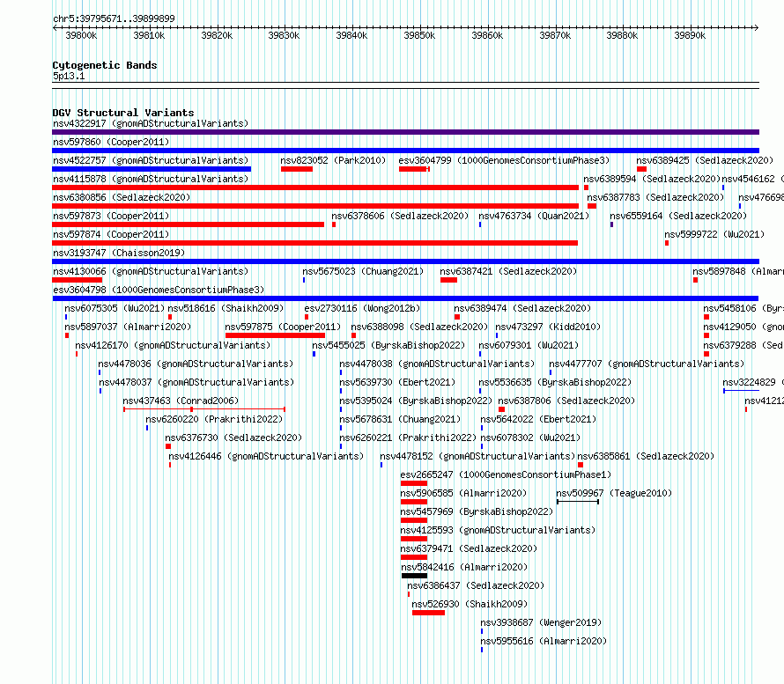Open nsv6378606 Sedlazeck2020 variant
Screen dimensions: 784x684
(x=400, y=216)
